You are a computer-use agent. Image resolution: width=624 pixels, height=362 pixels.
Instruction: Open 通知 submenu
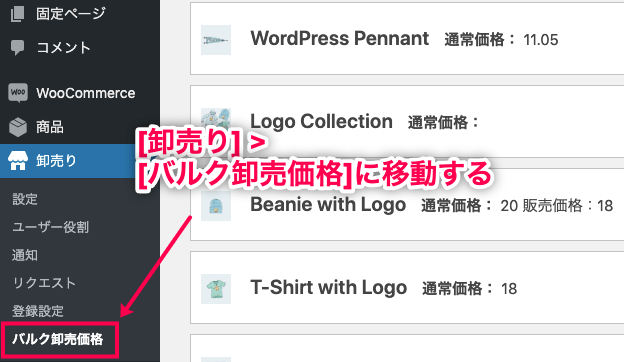coord(25,255)
